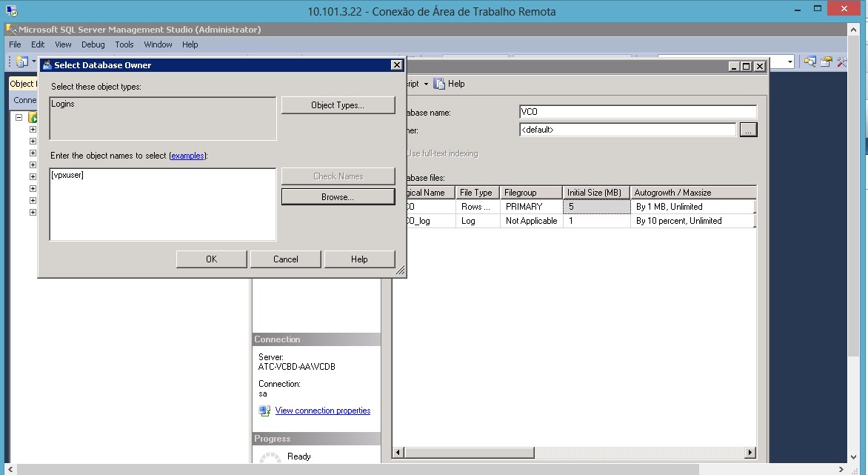Open the Script dropdown arrow

426,84
